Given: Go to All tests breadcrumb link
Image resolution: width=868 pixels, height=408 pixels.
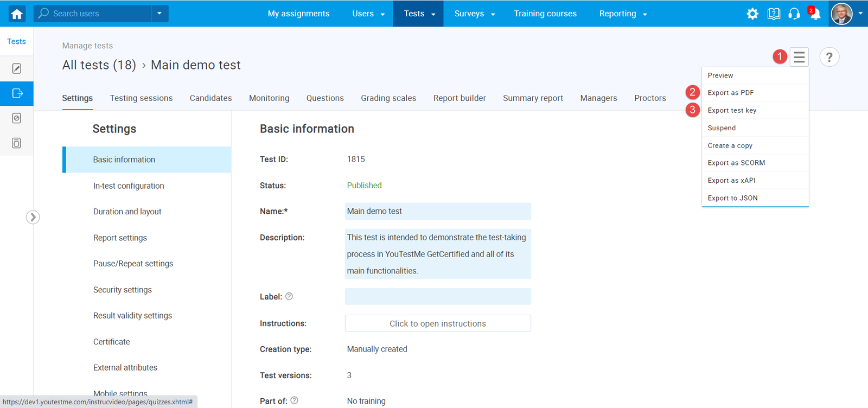Looking at the screenshot, I should pyautogui.click(x=99, y=65).
